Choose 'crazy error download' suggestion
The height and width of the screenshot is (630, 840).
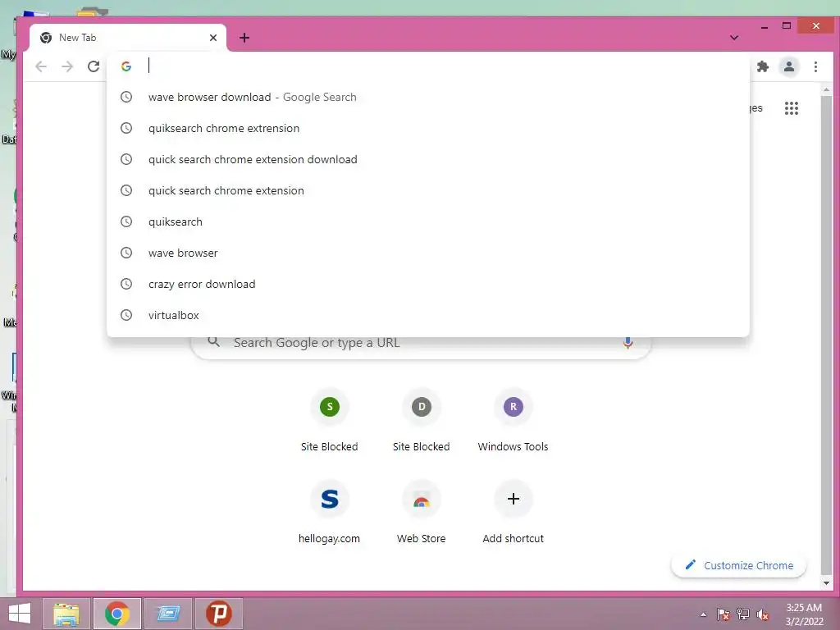(428, 284)
